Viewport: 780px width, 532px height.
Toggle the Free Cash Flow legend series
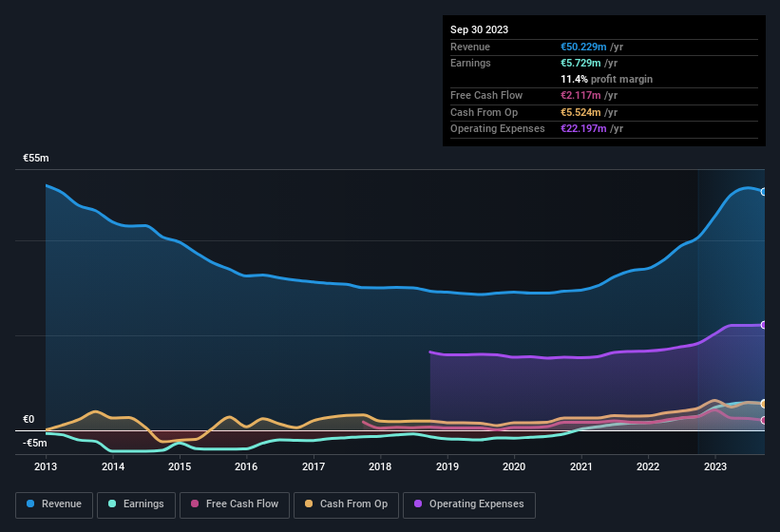(x=237, y=504)
